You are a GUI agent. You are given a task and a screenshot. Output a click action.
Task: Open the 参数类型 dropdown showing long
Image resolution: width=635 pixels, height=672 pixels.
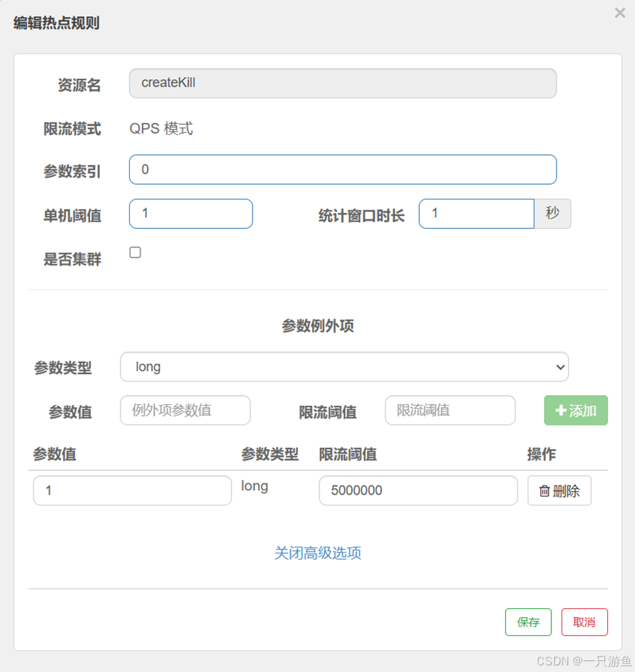click(x=344, y=367)
